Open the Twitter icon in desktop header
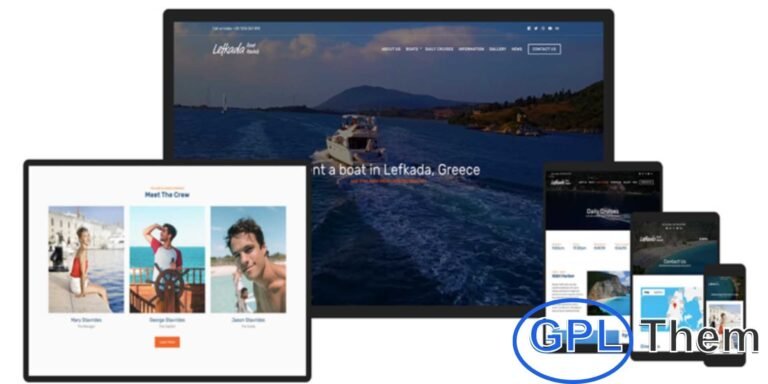Screen dimensions: 768x384 (x=536, y=28)
